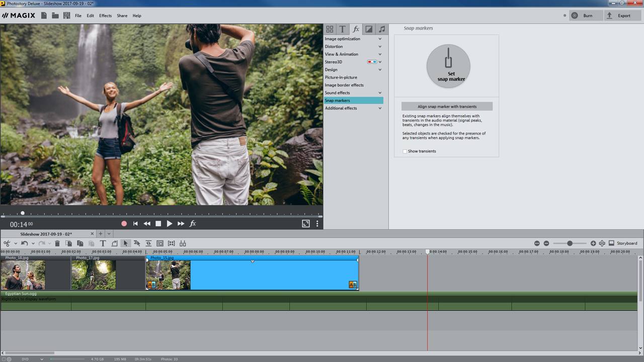The image size is (644, 362).
Task: Close the Slideshow 2017-09-19 tab
Action: pos(92,234)
